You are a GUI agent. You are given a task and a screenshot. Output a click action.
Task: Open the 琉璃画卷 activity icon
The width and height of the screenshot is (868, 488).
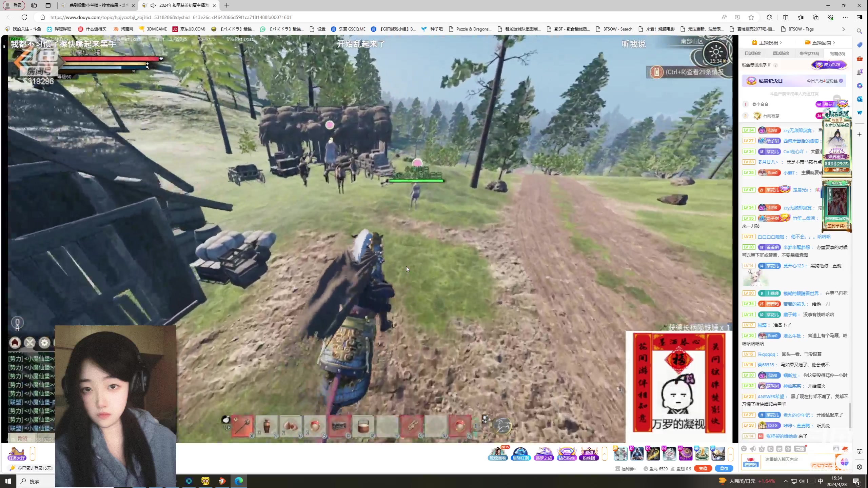pos(498,453)
